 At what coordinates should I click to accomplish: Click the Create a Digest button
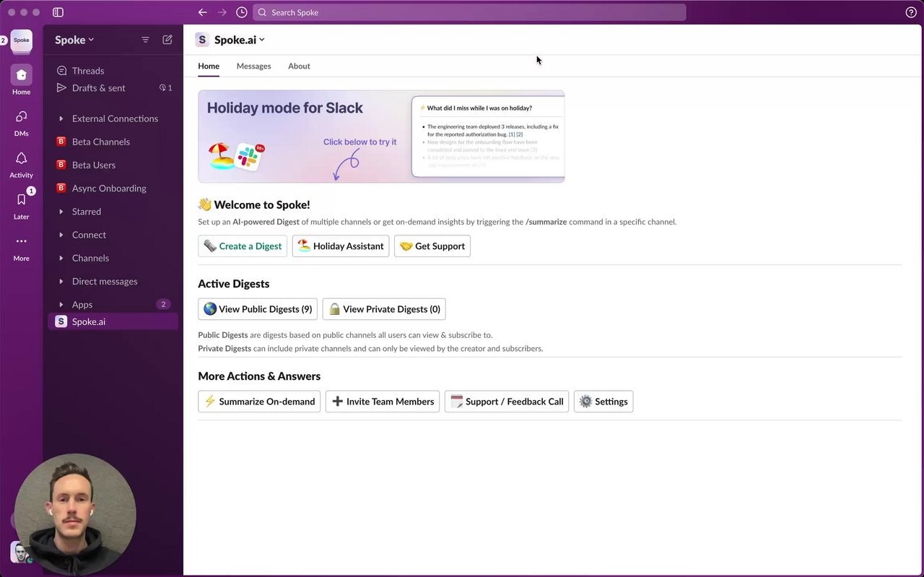(x=243, y=246)
